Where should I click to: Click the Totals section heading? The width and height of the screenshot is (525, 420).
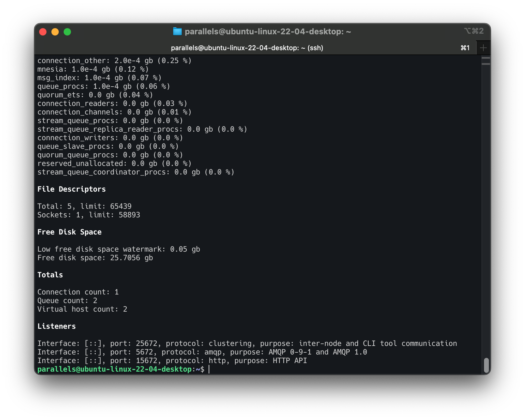click(x=50, y=275)
